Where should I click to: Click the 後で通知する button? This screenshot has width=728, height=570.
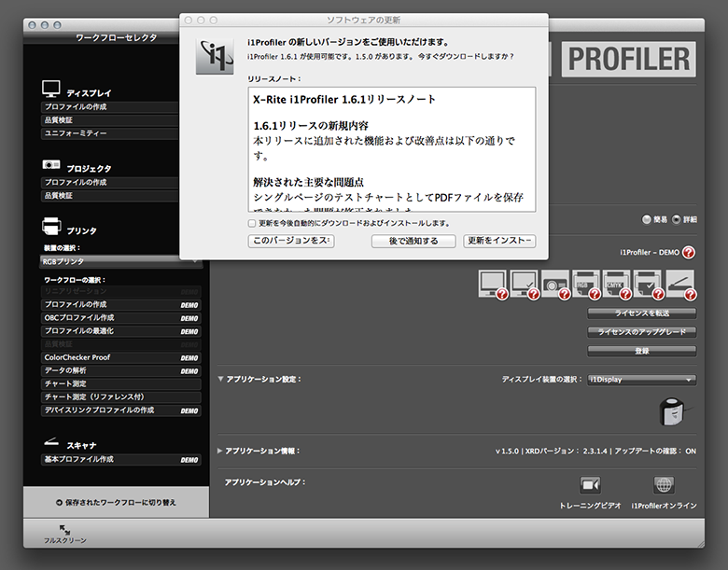(413, 242)
